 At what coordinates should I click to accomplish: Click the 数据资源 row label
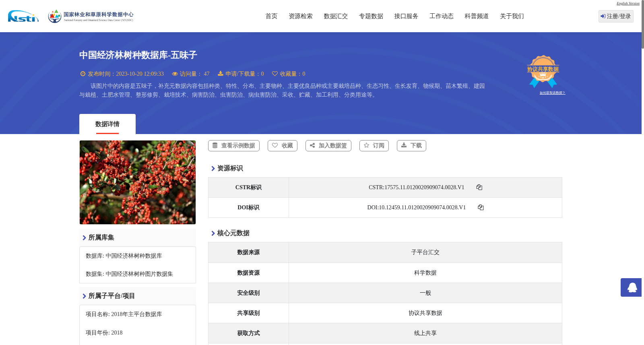[248, 273]
